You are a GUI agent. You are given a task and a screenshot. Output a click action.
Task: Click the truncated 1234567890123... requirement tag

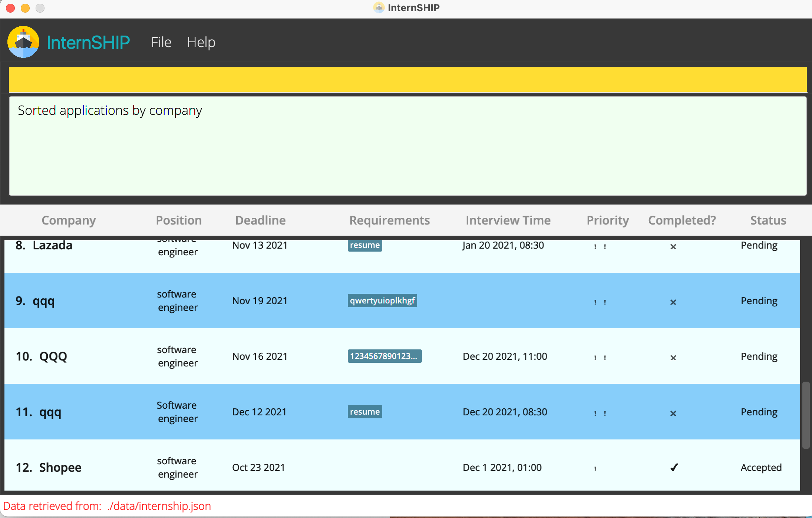point(384,356)
